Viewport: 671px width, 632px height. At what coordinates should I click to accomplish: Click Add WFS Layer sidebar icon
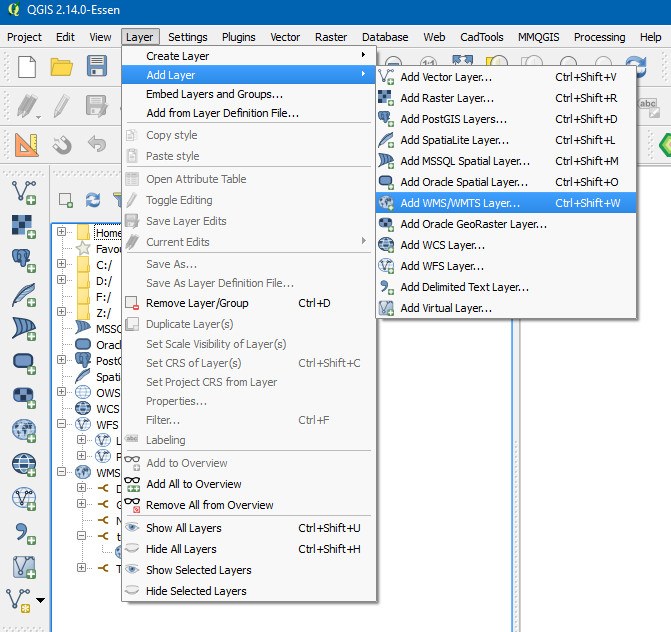point(24,499)
